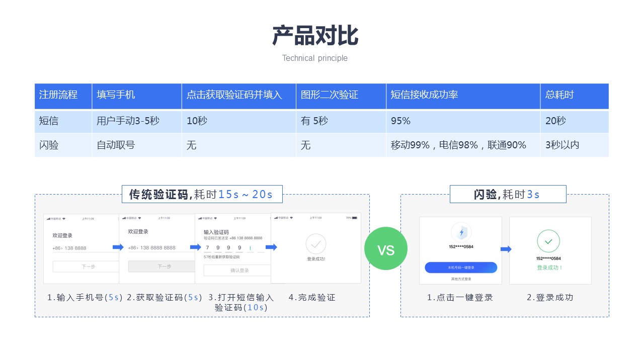
Task: Click the green 登录成功！ text
Action: click(549, 267)
